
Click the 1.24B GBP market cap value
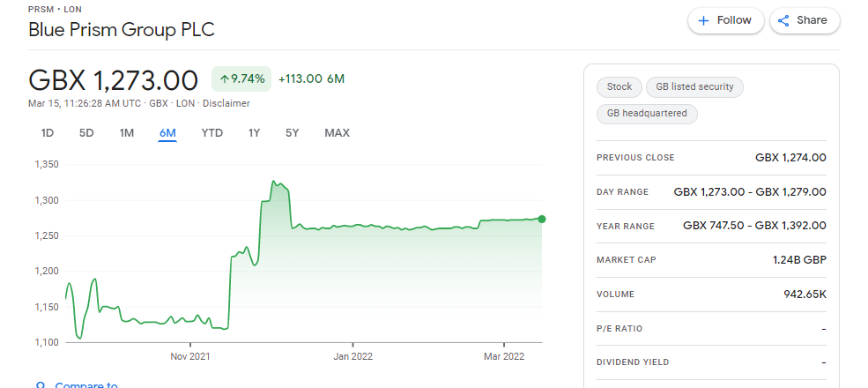pyautogui.click(x=799, y=260)
